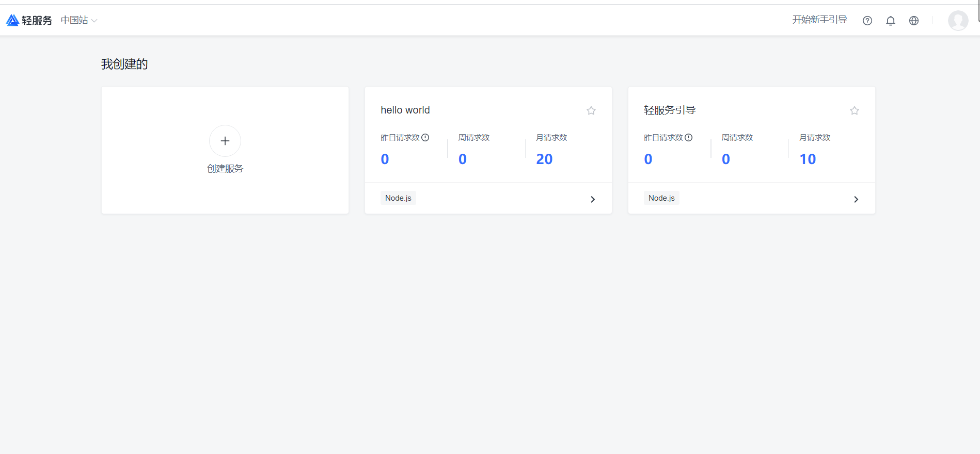The image size is (980, 454).
Task: Open hello world via right chevron arrow
Action: coord(593,199)
